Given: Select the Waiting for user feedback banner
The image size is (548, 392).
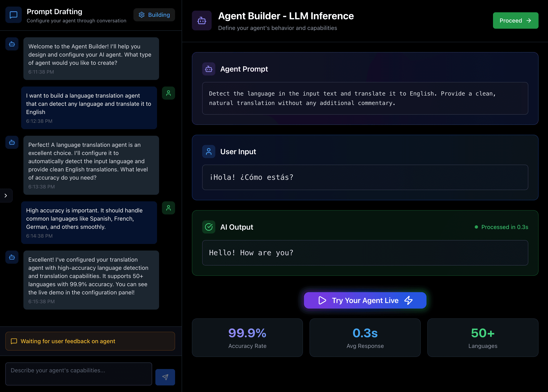Looking at the screenshot, I should pos(90,341).
